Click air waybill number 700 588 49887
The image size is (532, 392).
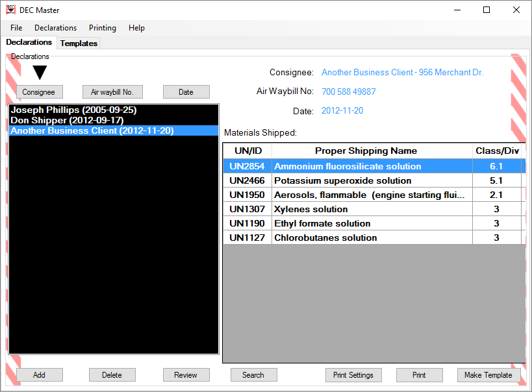click(348, 92)
